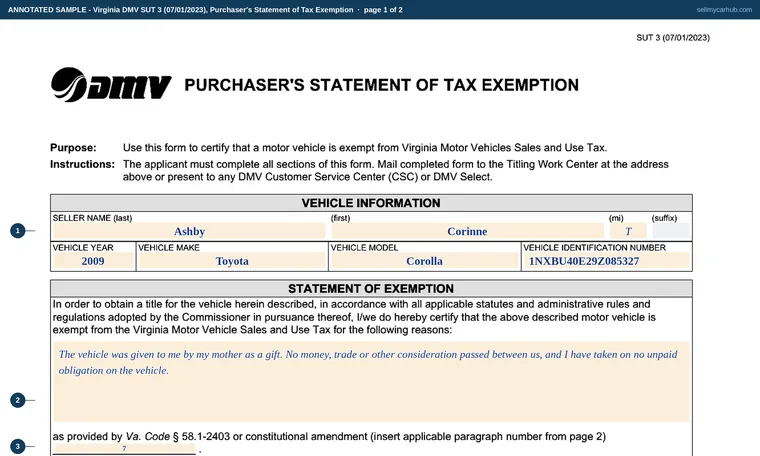Click the VEHICLE MAKE label
Image resolution: width=760 pixels, height=456 pixels.
[169, 248]
